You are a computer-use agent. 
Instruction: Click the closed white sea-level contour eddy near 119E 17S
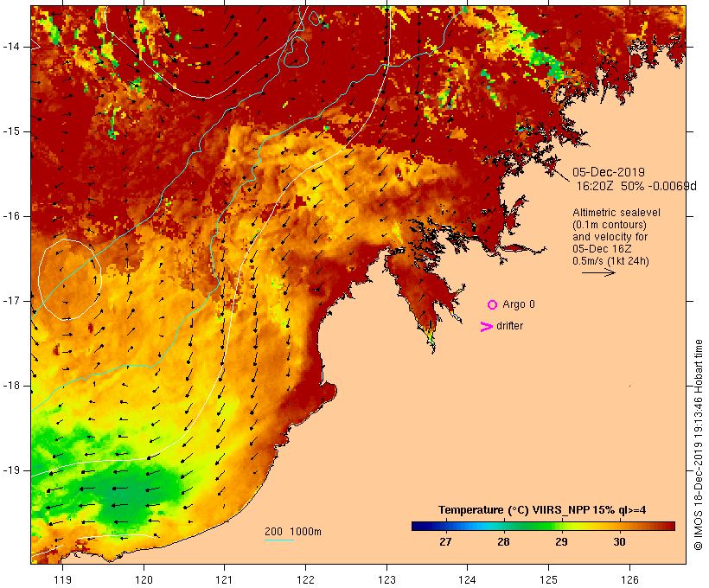click(70, 279)
